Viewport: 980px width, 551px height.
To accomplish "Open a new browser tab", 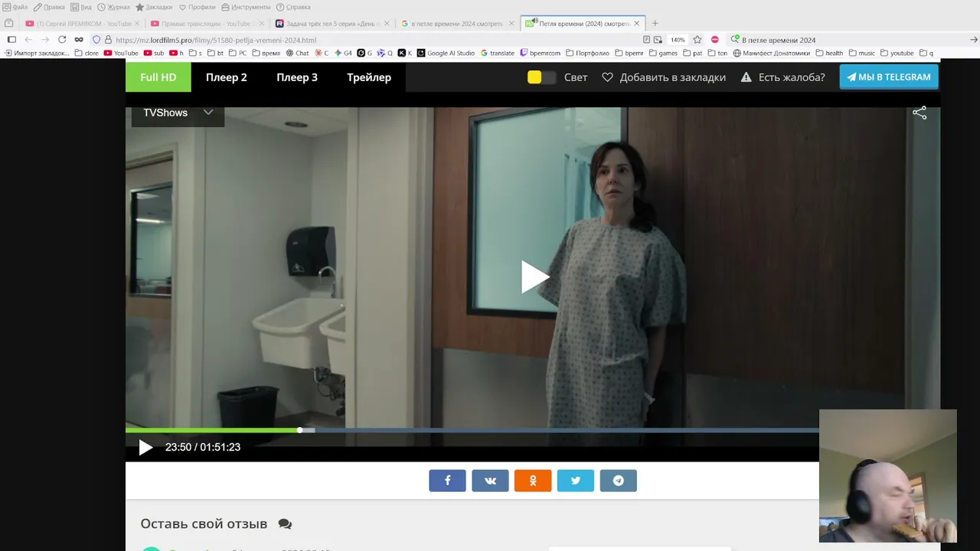I will [655, 24].
